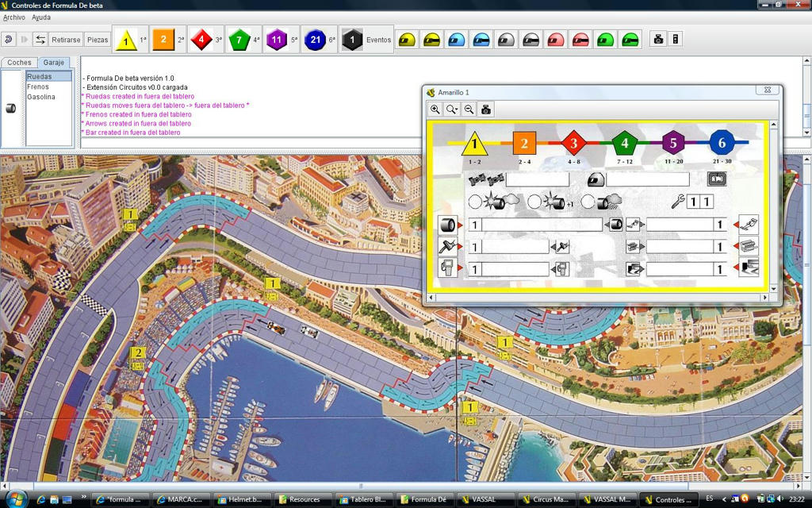
Task: Switch to the Coches tab
Action: 19,62
